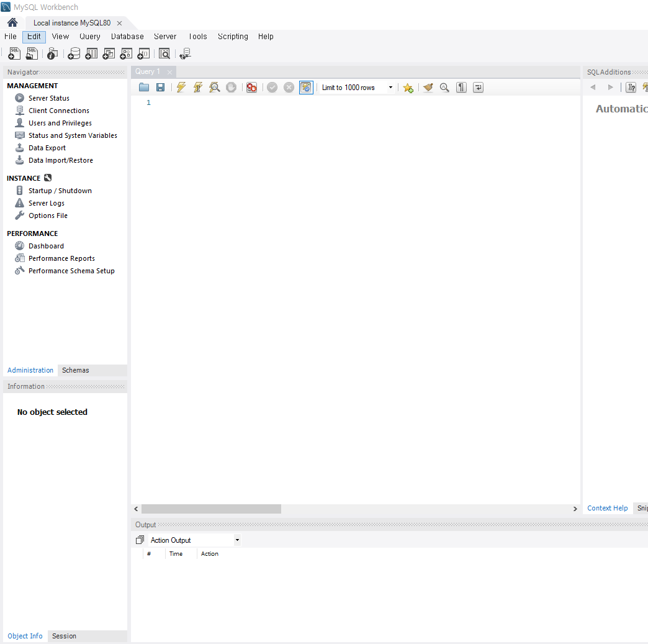Switch to Session tab
The height and width of the screenshot is (644, 648).
tap(64, 636)
